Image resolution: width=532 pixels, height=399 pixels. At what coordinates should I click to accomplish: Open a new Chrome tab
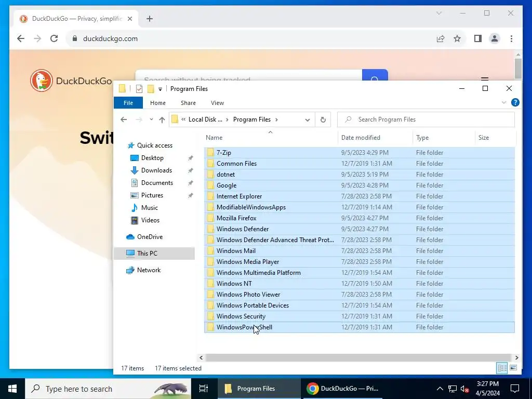(x=150, y=19)
